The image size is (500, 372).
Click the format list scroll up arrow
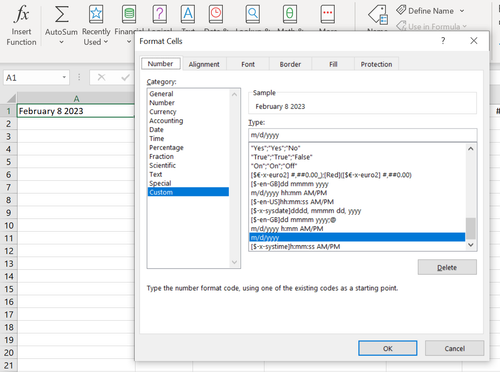[x=471, y=149]
